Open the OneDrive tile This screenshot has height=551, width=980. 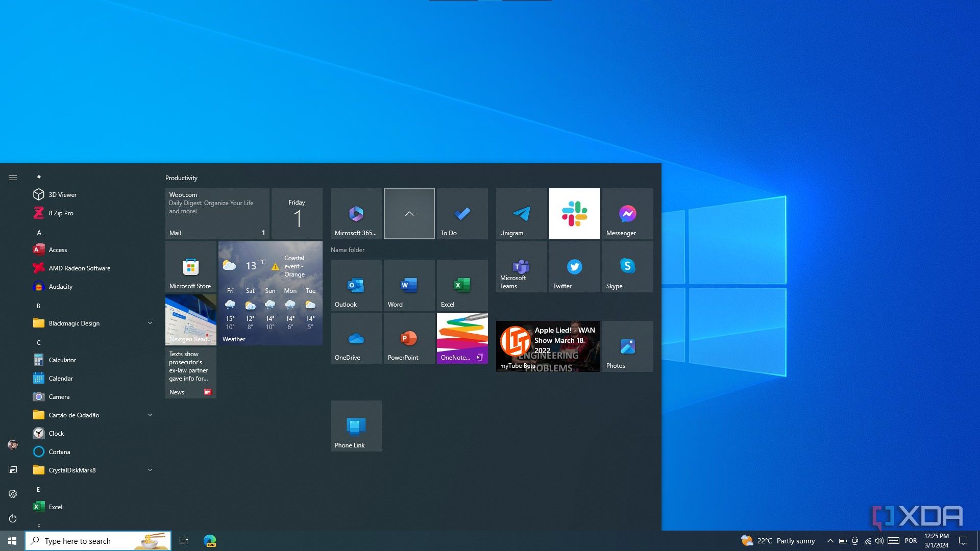(x=356, y=338)
